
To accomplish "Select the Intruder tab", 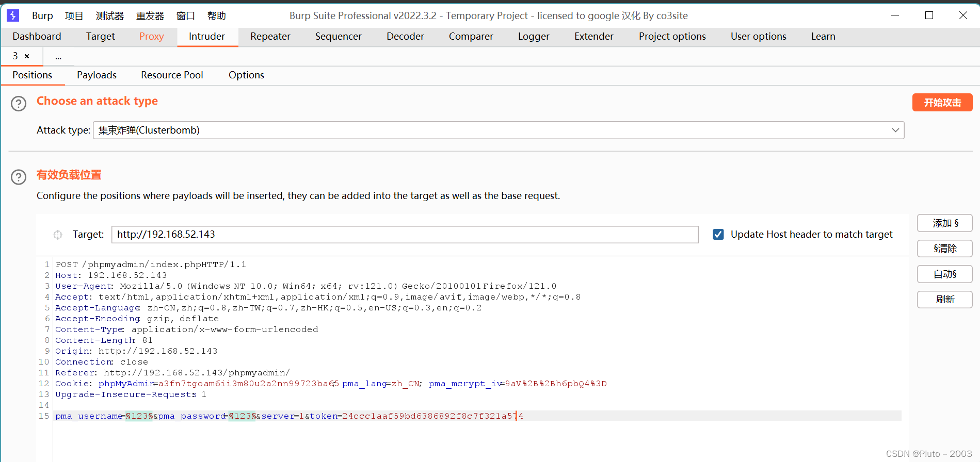I will [x=207, y=37].
